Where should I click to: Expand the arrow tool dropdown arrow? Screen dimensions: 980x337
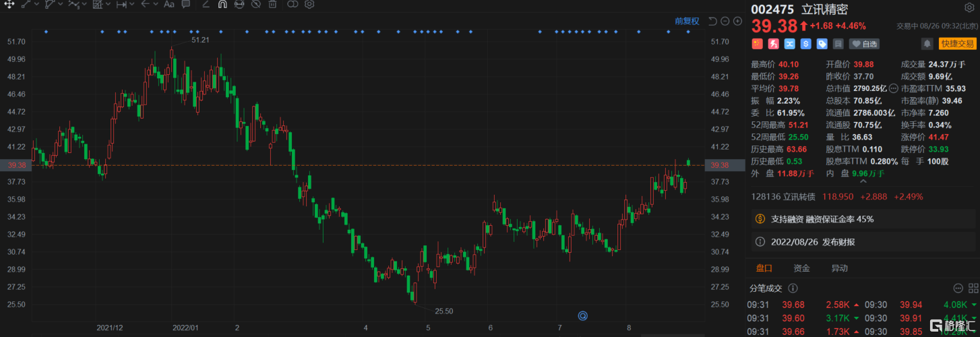156,4
